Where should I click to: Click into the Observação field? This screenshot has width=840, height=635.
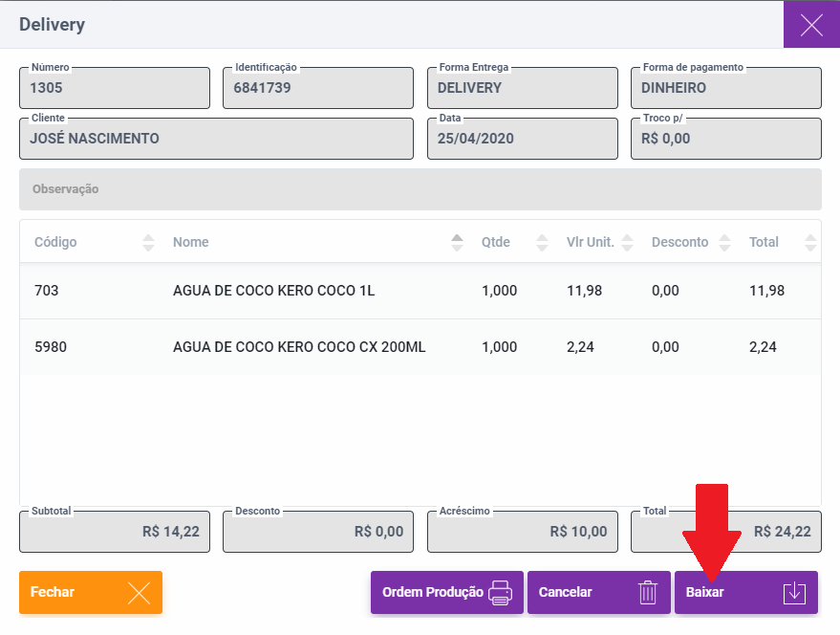tap(420, 189)
